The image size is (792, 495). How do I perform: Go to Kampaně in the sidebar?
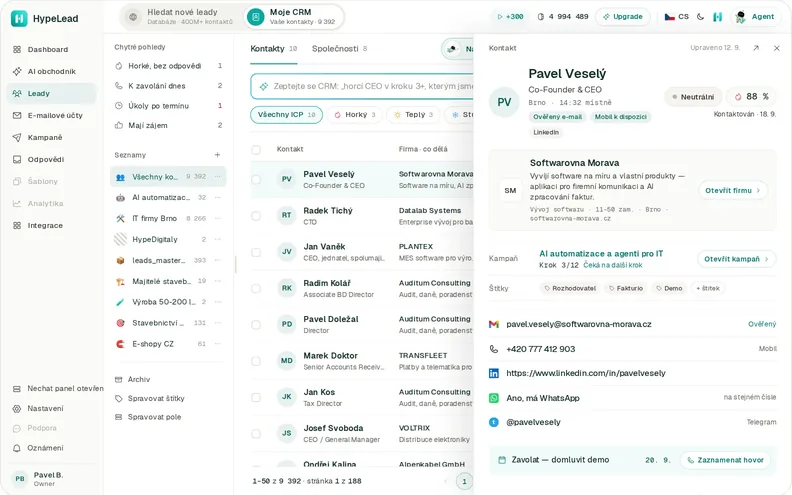(45, 137)
